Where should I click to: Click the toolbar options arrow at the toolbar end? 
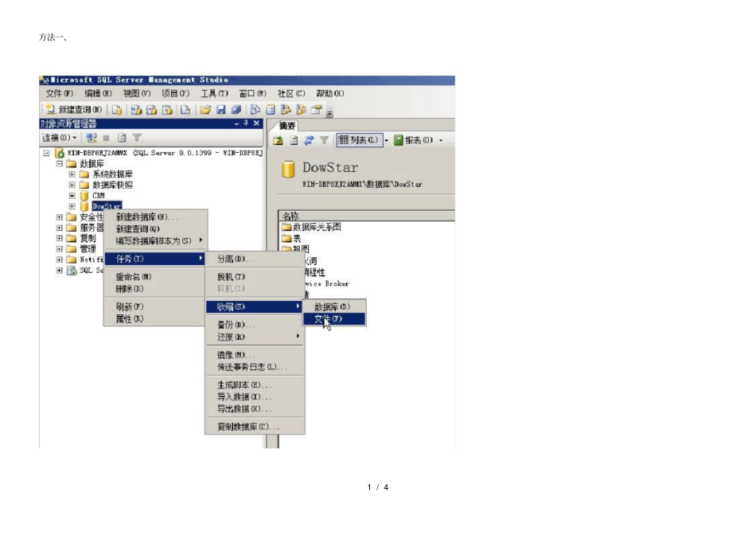[x=329, y=113]
